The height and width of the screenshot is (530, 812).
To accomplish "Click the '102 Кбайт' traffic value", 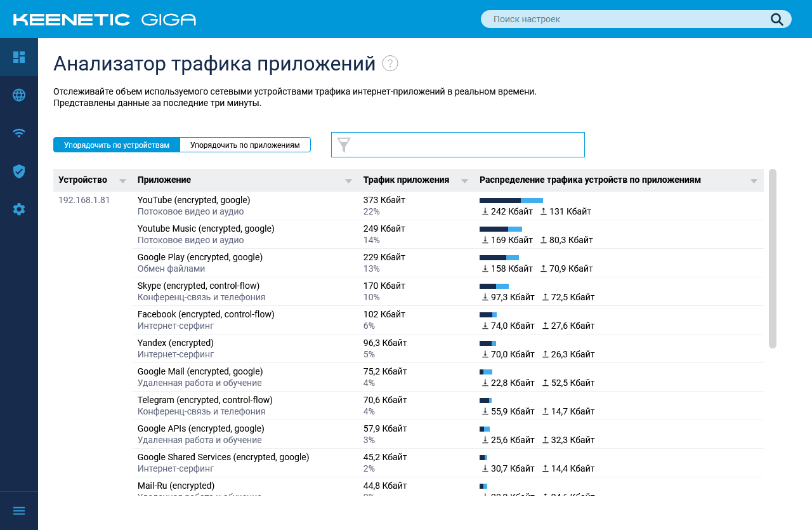I will [x=384, y=314].
